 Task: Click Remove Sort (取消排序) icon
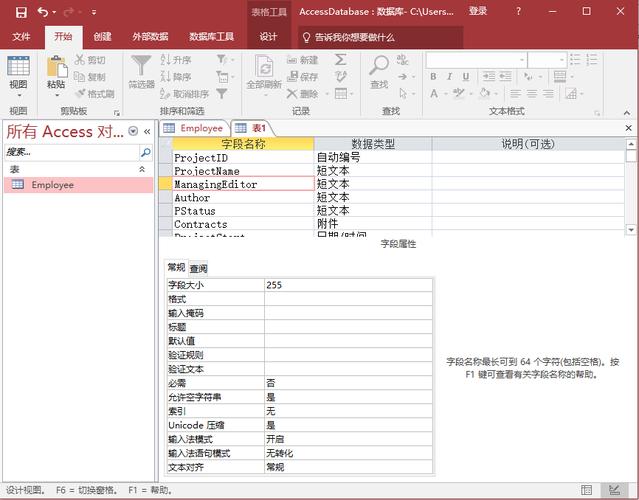coord(165,93)
